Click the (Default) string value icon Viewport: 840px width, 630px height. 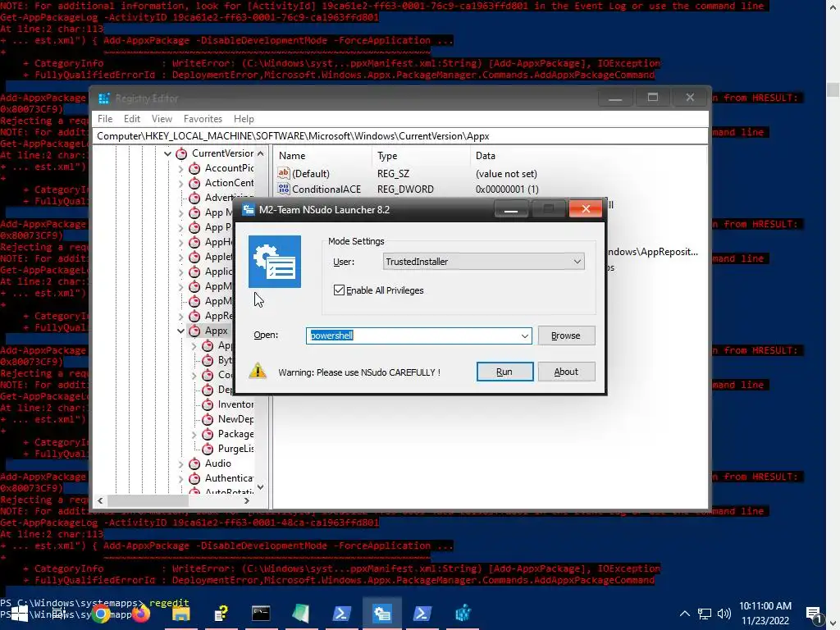283,173
